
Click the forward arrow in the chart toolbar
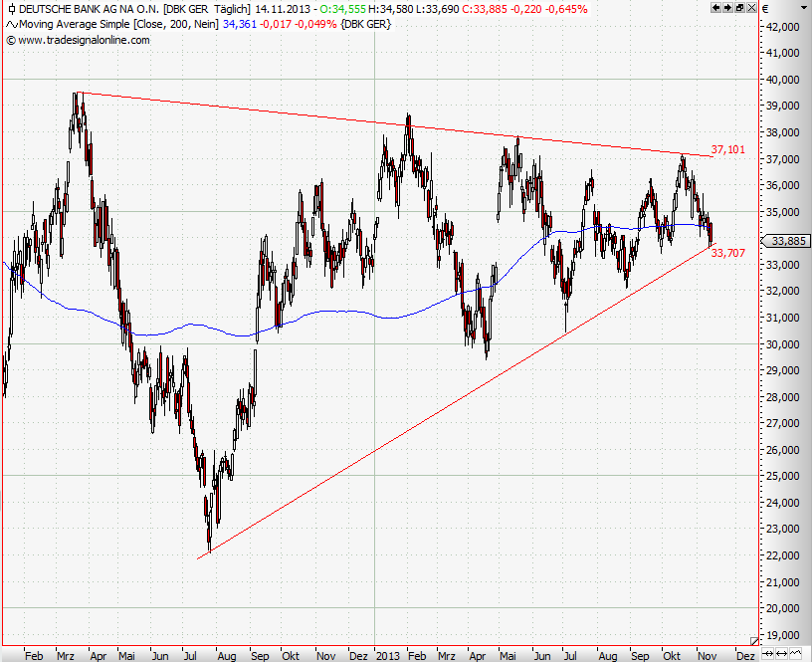(728, 8)
